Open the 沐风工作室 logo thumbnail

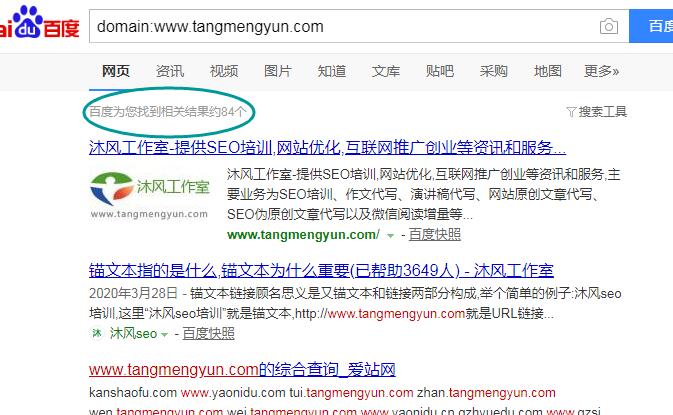[x=150, y=195]
